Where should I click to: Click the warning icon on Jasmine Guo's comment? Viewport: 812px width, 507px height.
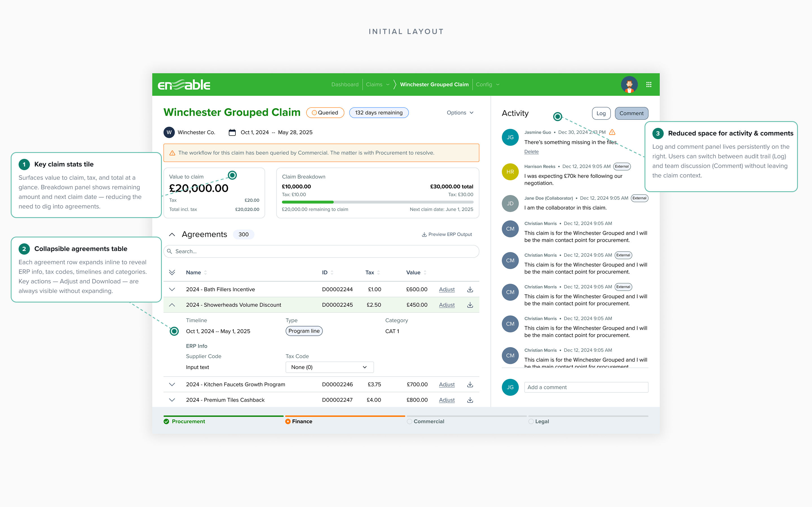(x=612, y=132)
